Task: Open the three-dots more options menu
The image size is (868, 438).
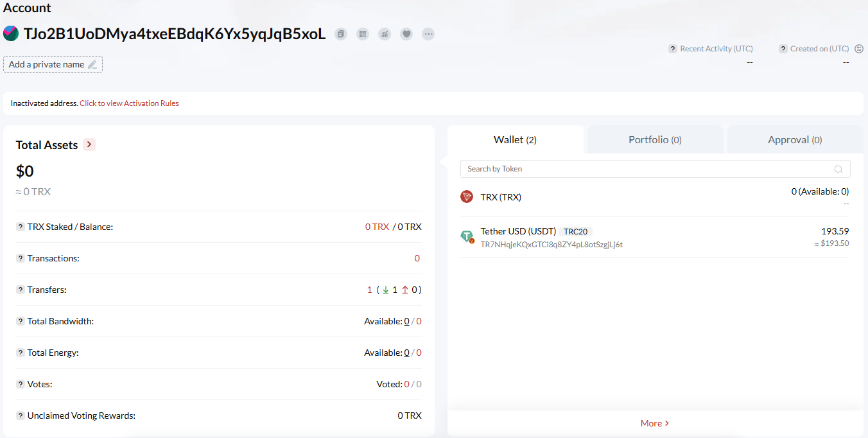Action: coord(428,34)
